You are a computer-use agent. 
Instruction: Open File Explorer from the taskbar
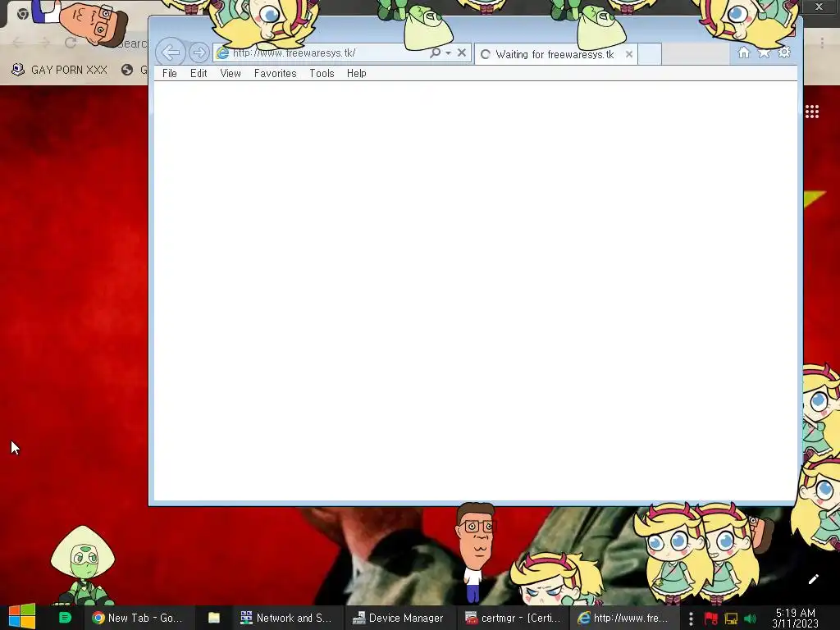[214, 618]
